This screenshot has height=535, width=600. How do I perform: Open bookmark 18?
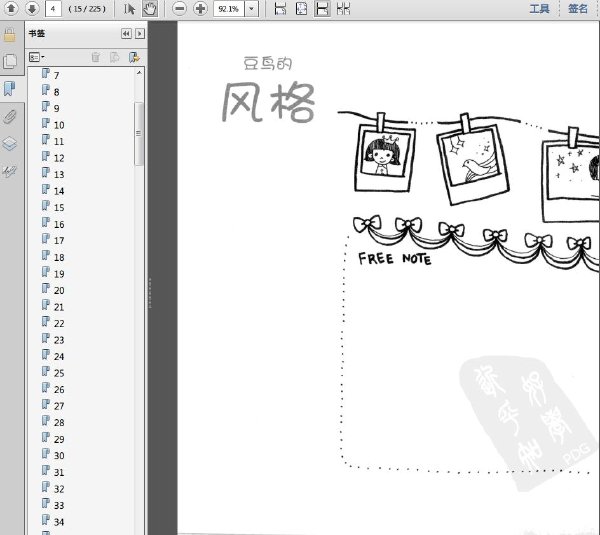pyautogui.click(x=59, y=257)
